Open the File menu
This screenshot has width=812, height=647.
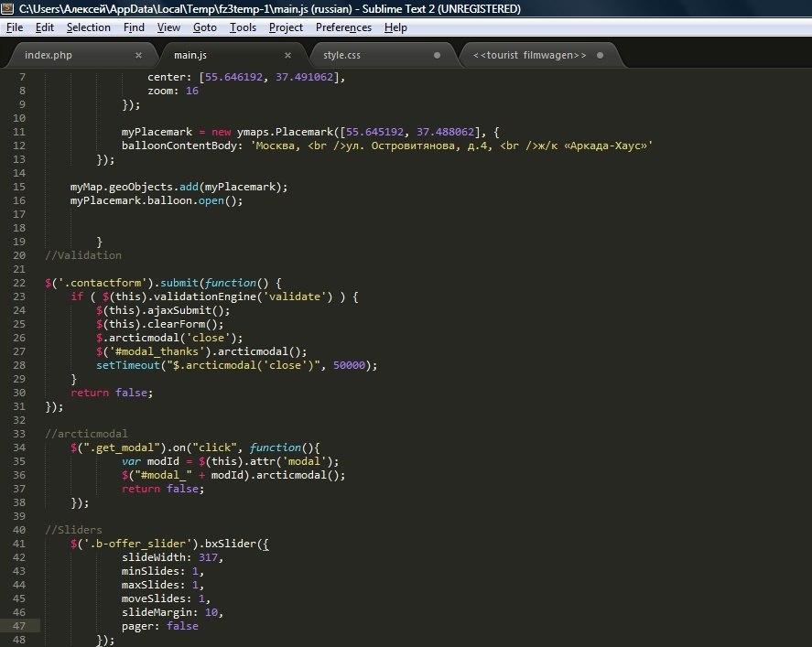click(15, 27)
